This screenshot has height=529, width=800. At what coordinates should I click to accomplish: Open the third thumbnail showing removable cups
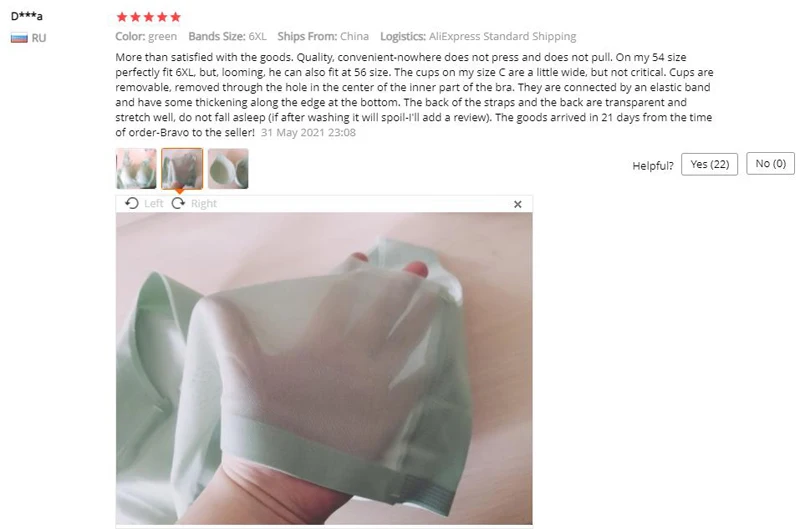coord(228,168)
